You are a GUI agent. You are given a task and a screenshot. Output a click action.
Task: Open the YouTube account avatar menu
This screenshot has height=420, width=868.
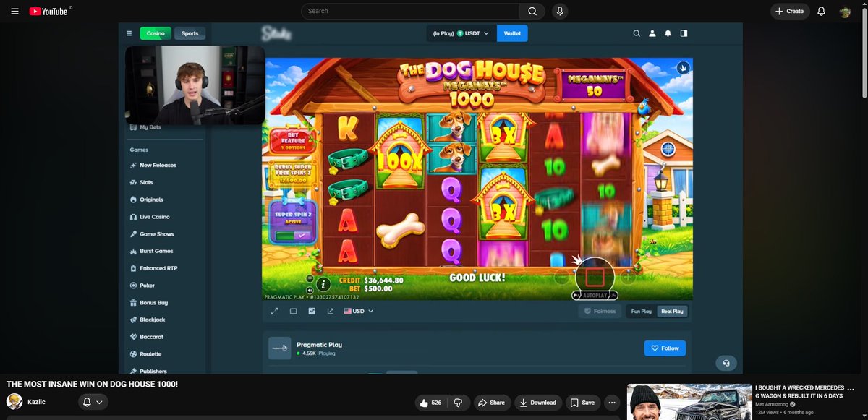845,12
